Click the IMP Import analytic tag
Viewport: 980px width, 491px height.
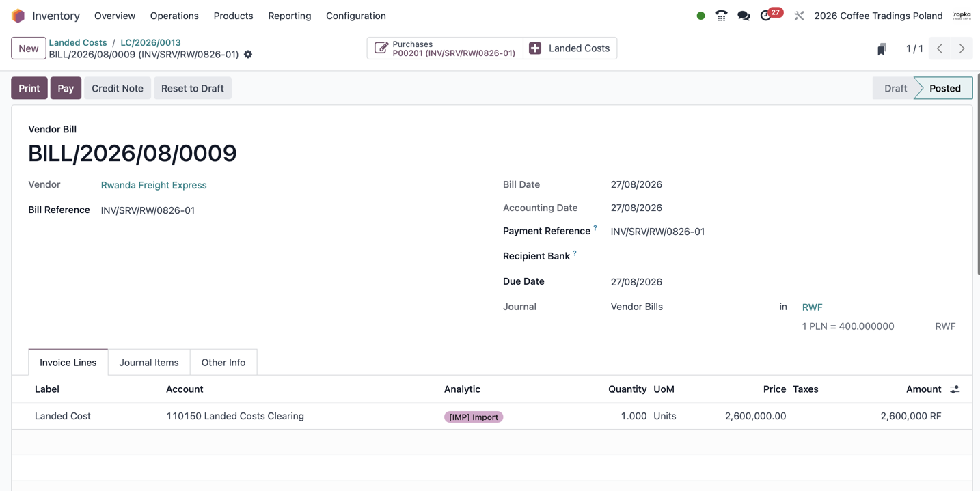pyautogui.click(x=474, y=417)
